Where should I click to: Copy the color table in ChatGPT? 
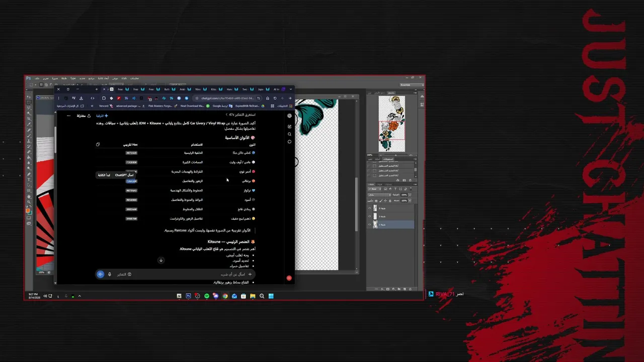pos(98,144)
